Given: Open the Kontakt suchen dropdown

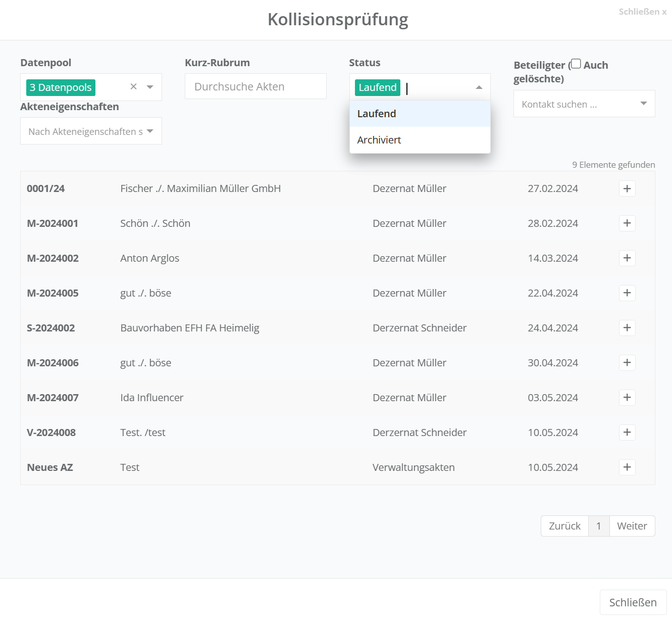Looking at the screenshot, I should 643,104.
